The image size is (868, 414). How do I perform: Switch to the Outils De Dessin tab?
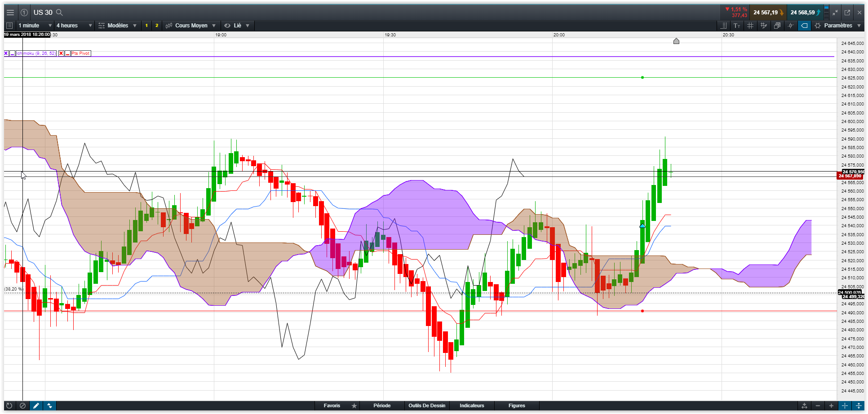[427, 405]
